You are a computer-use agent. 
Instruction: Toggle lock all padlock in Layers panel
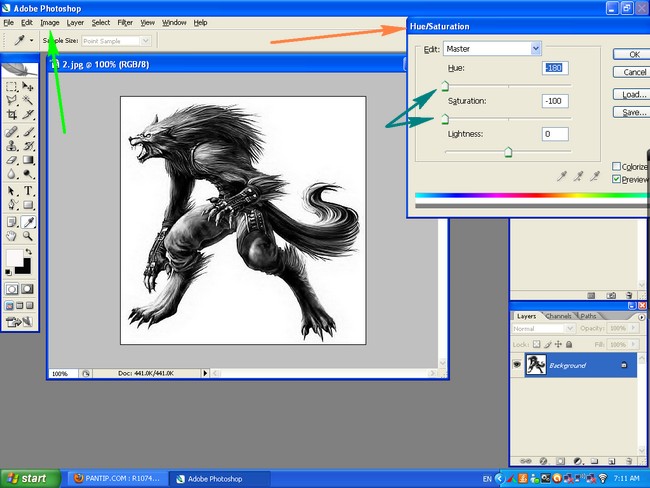[x=569, y=344]
